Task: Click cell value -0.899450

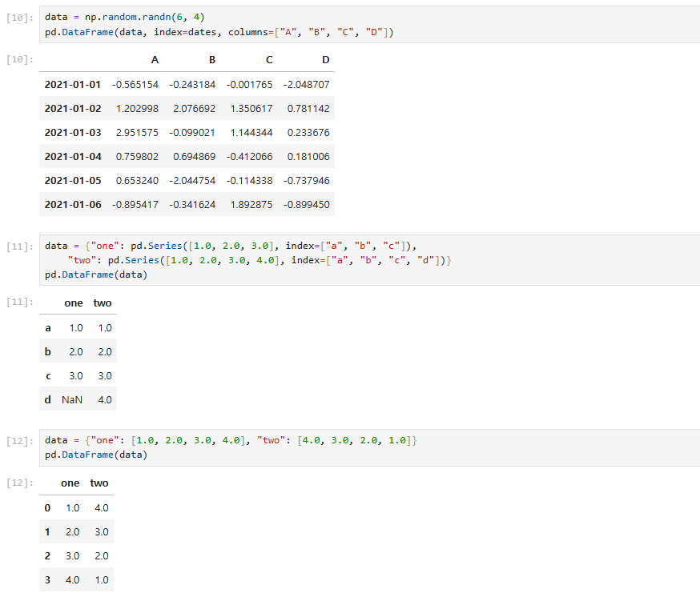Action: (307, 205)
